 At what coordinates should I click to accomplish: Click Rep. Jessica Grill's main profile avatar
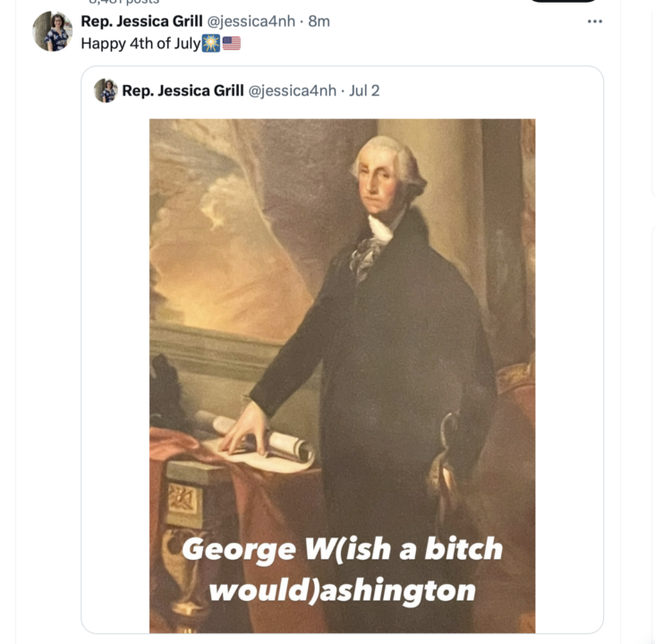click(53, 31)
